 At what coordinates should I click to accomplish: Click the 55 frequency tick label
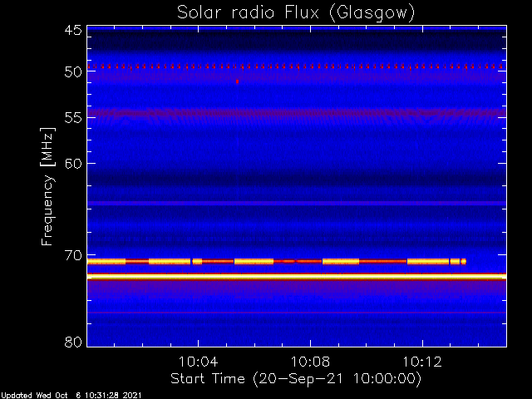[x=73, y=118]
